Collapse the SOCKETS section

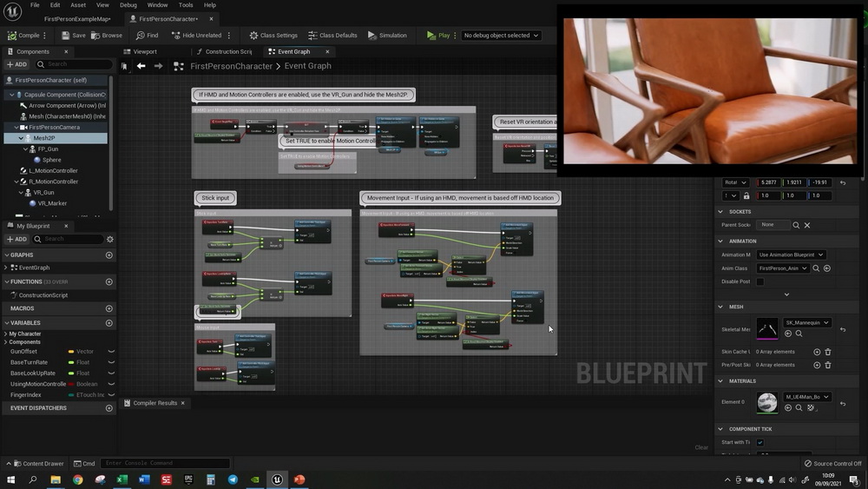coord(720,212)
